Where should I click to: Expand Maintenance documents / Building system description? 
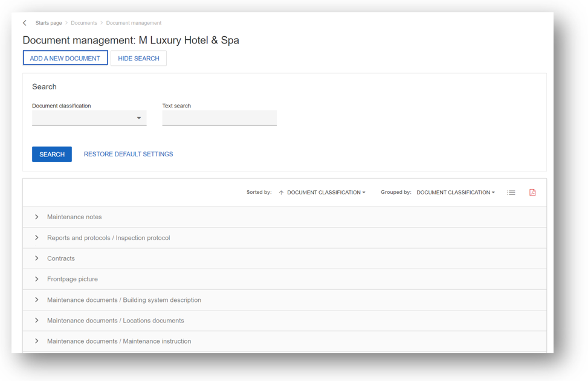36,299
